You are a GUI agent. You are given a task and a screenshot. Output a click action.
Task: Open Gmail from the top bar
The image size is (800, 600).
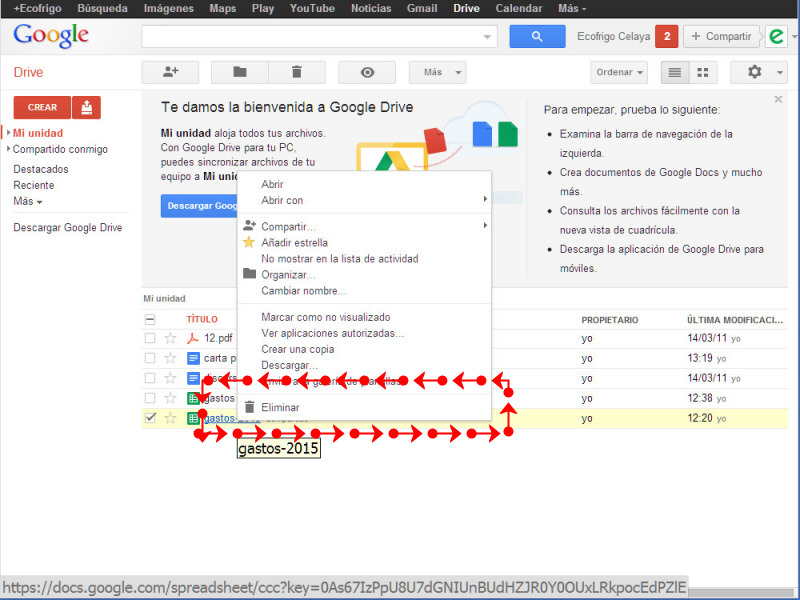pyautogui.click(x=422, y=8)
